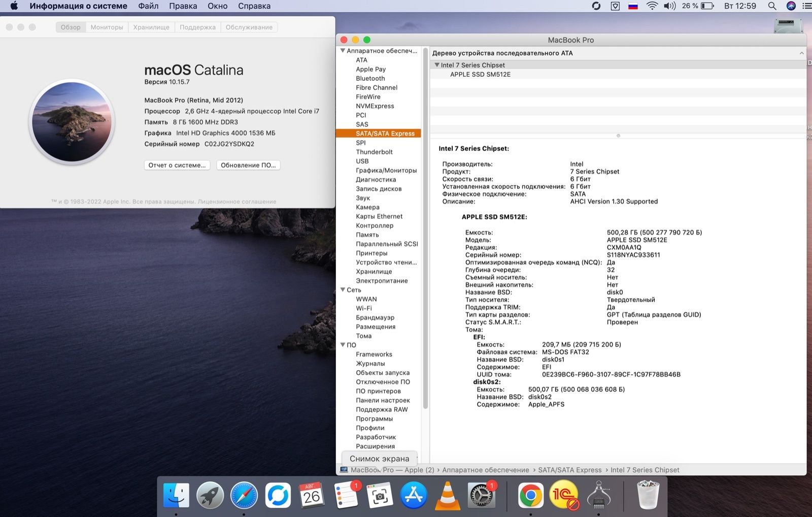Select Графика/Мониторы in the sidebar

386,170
